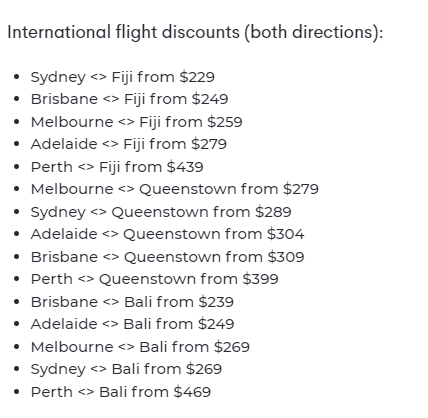
Task: Click Adelaide to Fiji from $279
Action: [x=129, y=144]
